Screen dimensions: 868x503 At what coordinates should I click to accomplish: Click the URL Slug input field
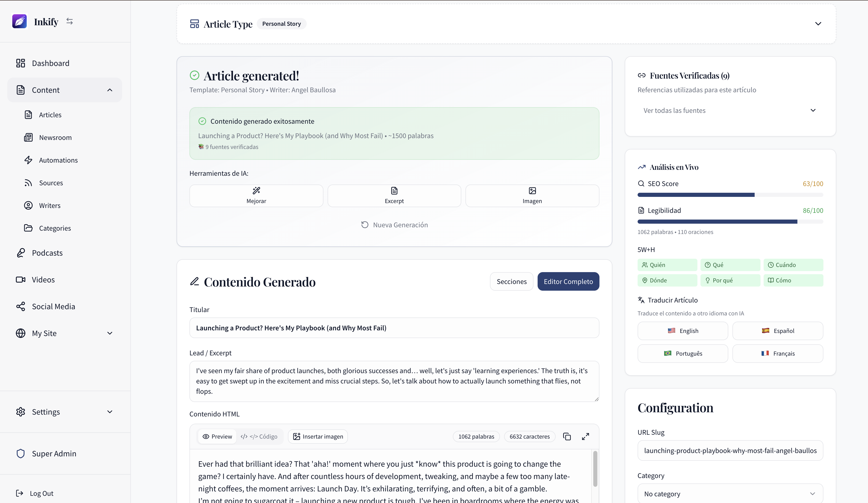[730, 450]
